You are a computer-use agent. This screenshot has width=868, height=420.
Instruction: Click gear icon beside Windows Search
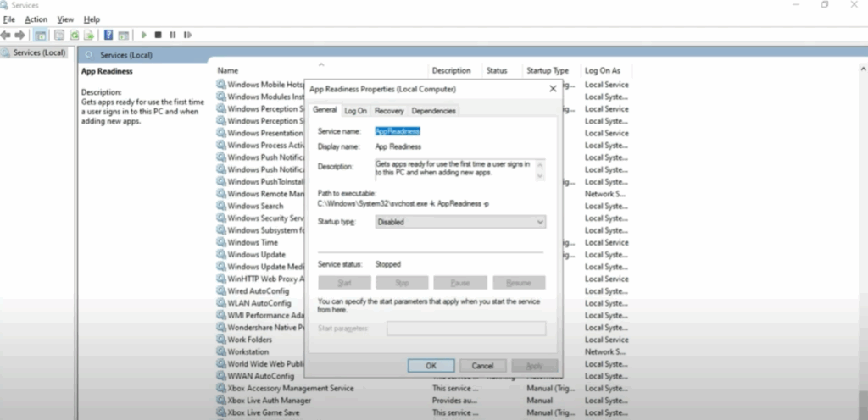click(221, 206)
